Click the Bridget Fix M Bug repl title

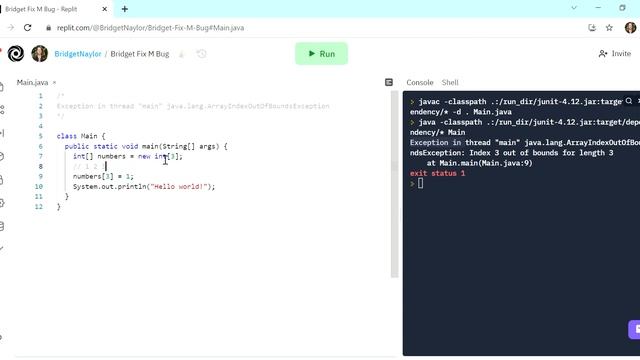click(x=140, y=54)
